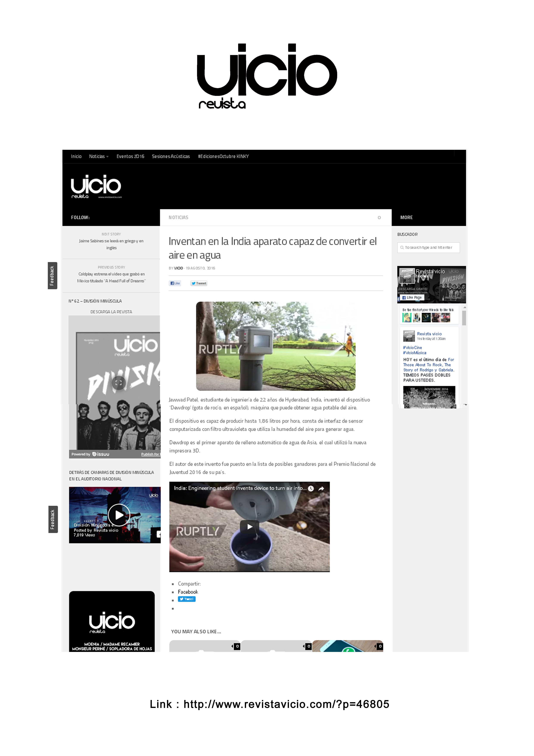Click the Facebook Like button under title
Image resolution: width=534 pixels, height=756 pixels.
click(175, 283)
